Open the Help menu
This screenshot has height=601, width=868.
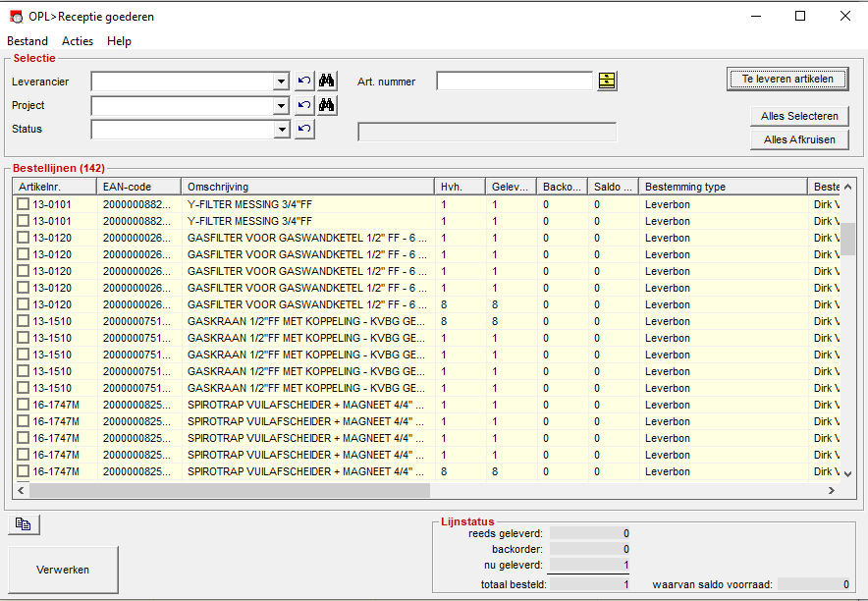pyautogui.click(x=119, y=41)
